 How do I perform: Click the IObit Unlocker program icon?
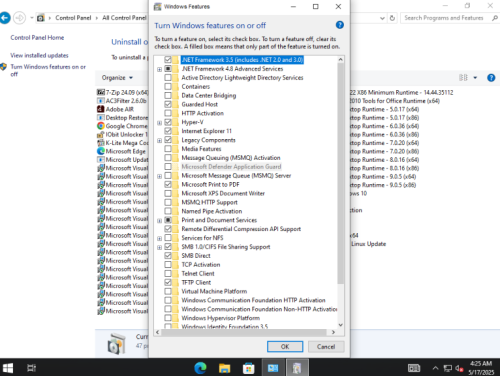[100, 134]
